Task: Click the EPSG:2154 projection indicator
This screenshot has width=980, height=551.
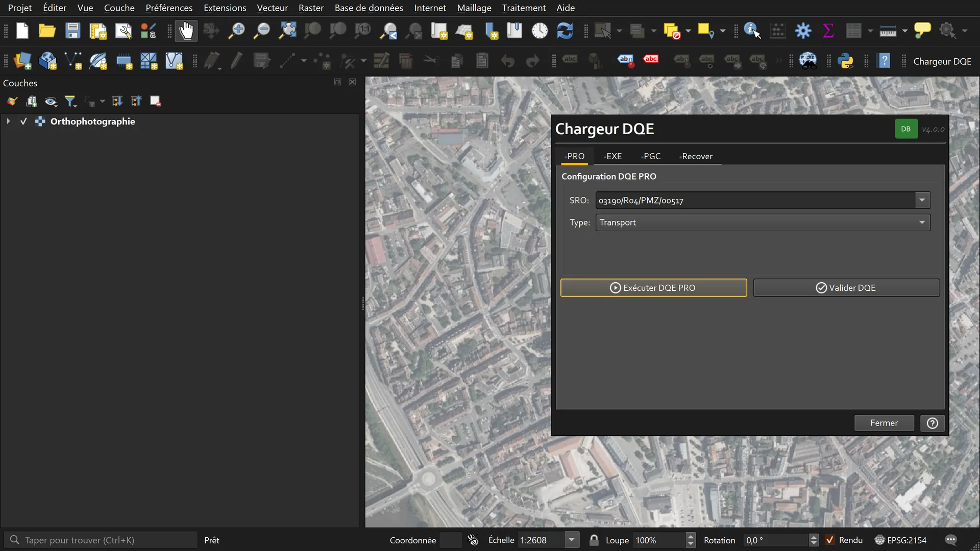Action: pos(900,540)
